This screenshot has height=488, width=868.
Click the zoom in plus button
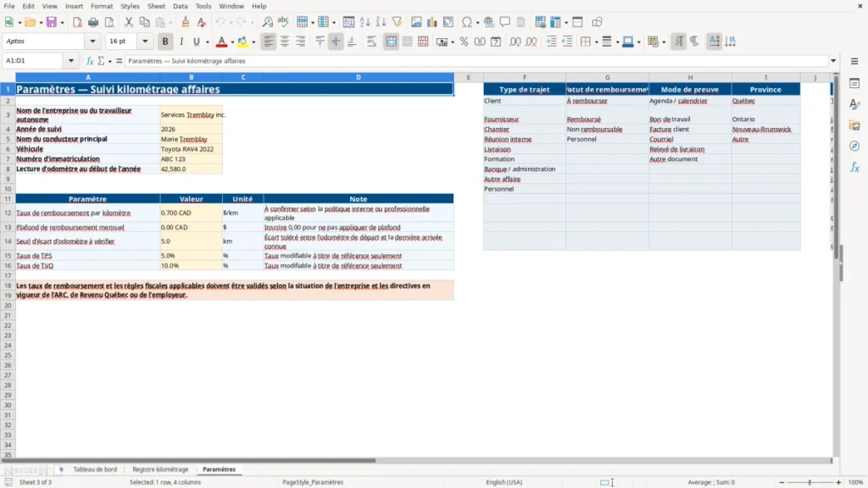[x=838, y=482]
